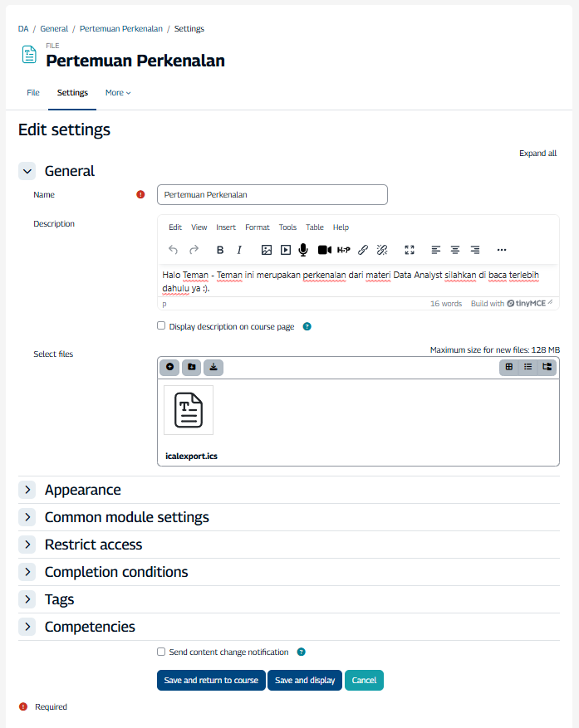Click the record video camera icon
This screenshot has height=728, width=579.
point(324,250)
